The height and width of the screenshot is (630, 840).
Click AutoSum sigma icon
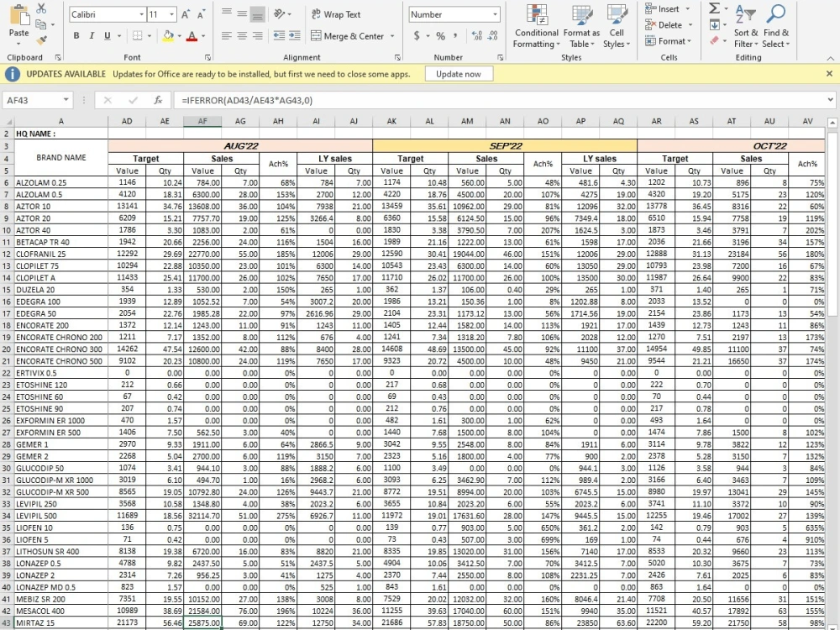coord(714,8)
